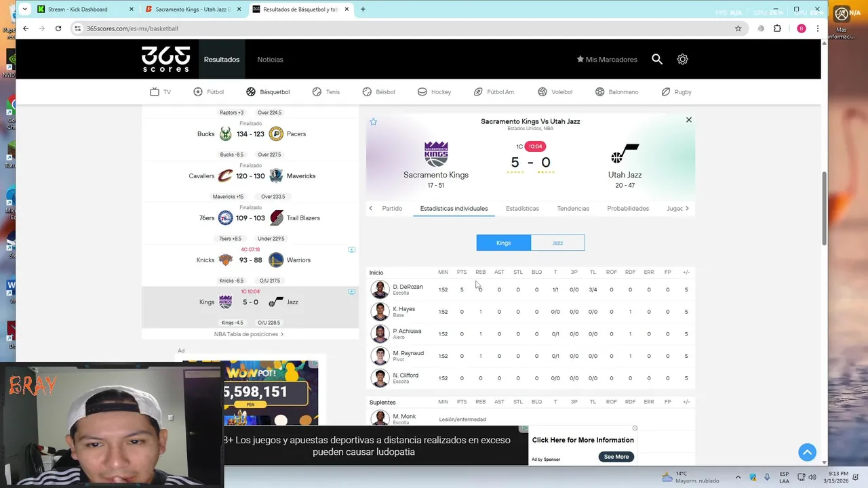Screen dimensions: 868x488
Task: Select the Tenis sport category
Action: (325, 91)
